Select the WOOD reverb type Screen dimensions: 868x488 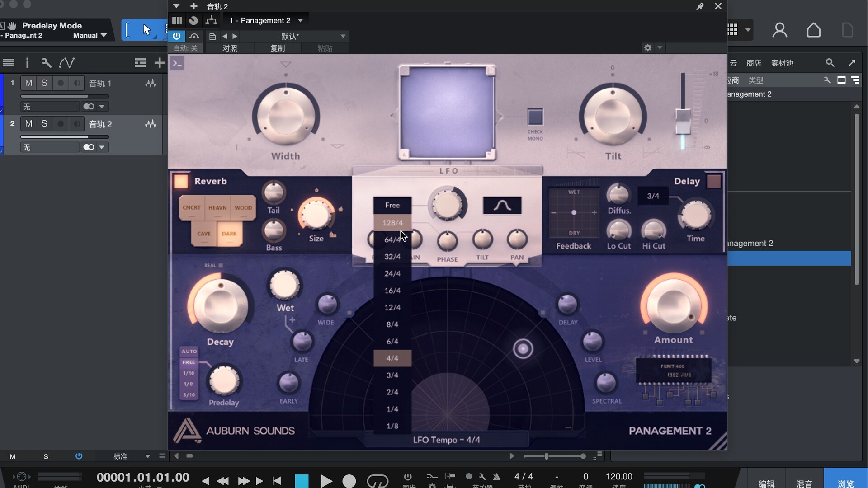coord(243,208)
